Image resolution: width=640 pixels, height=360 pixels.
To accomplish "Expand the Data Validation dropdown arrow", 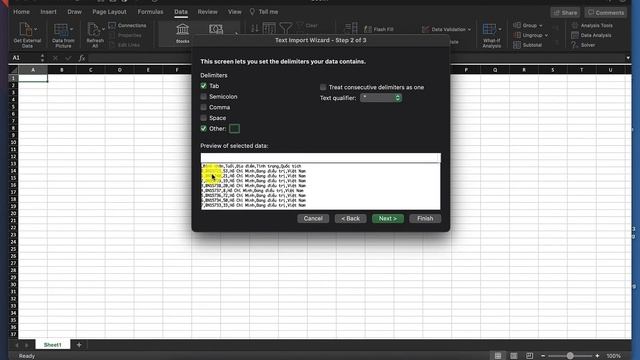I will click(469, 29).
